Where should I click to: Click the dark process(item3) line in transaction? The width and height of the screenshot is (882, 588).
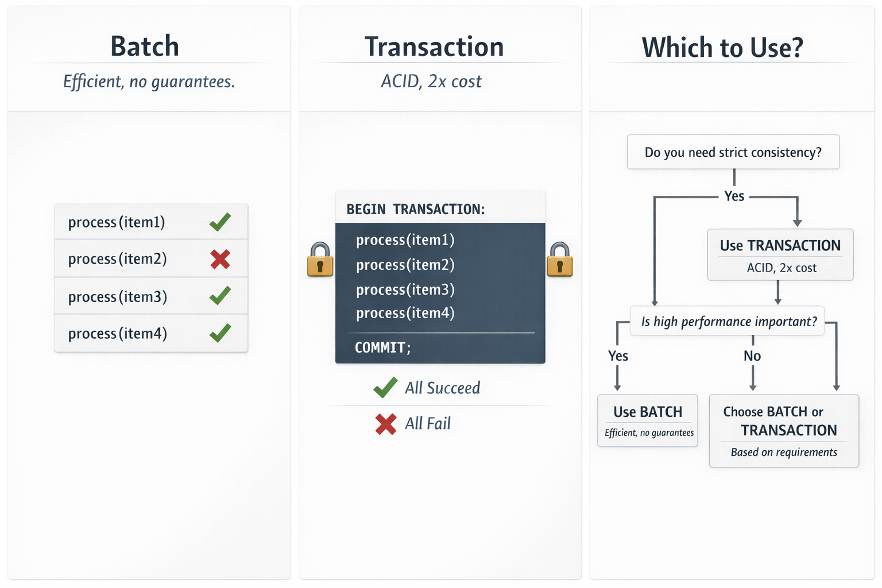tap(405, 289)
